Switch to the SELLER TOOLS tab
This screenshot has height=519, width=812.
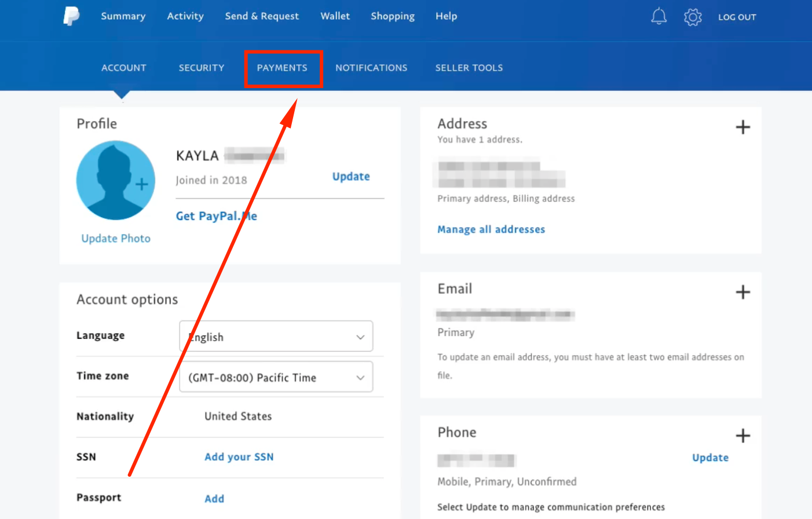pos(469,68)
